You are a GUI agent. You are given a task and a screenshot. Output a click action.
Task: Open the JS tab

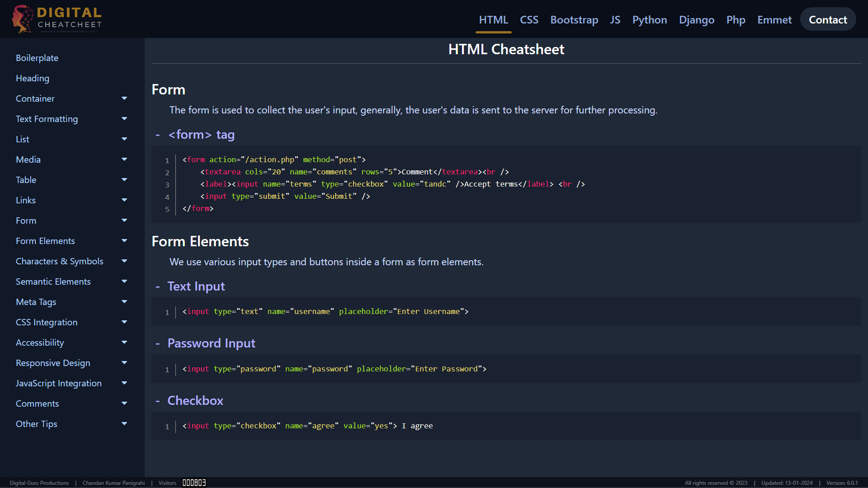pyautogui.click(x=615, y=20)
